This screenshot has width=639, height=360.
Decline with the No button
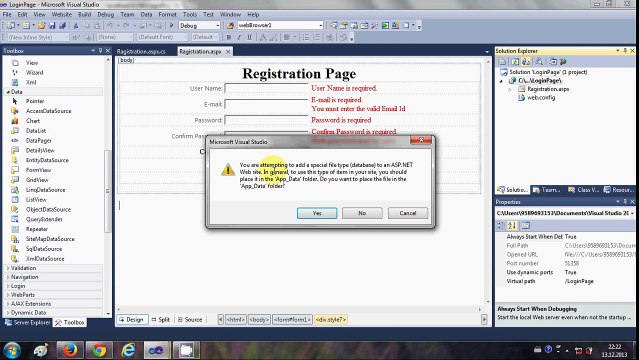362,213
